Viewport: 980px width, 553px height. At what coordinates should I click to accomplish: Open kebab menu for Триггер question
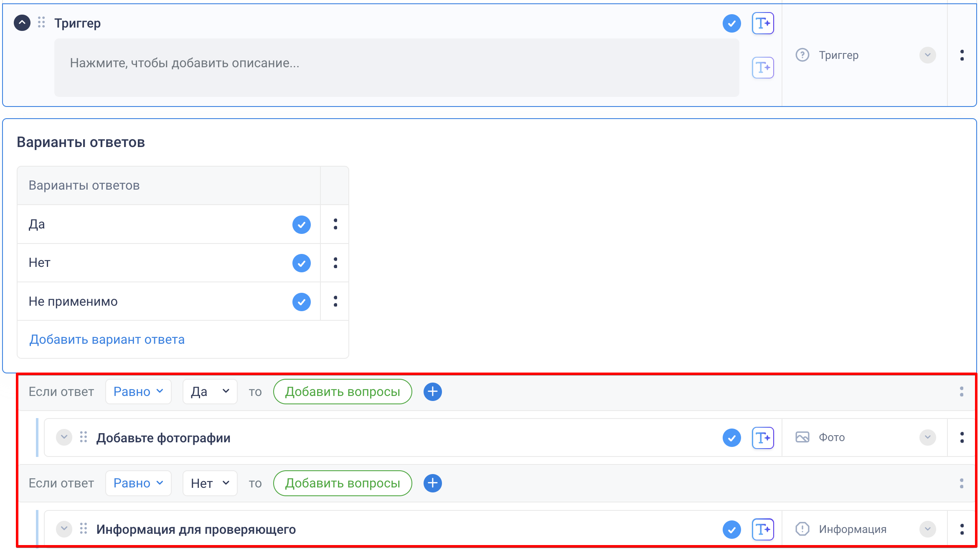tap(962, 55)
